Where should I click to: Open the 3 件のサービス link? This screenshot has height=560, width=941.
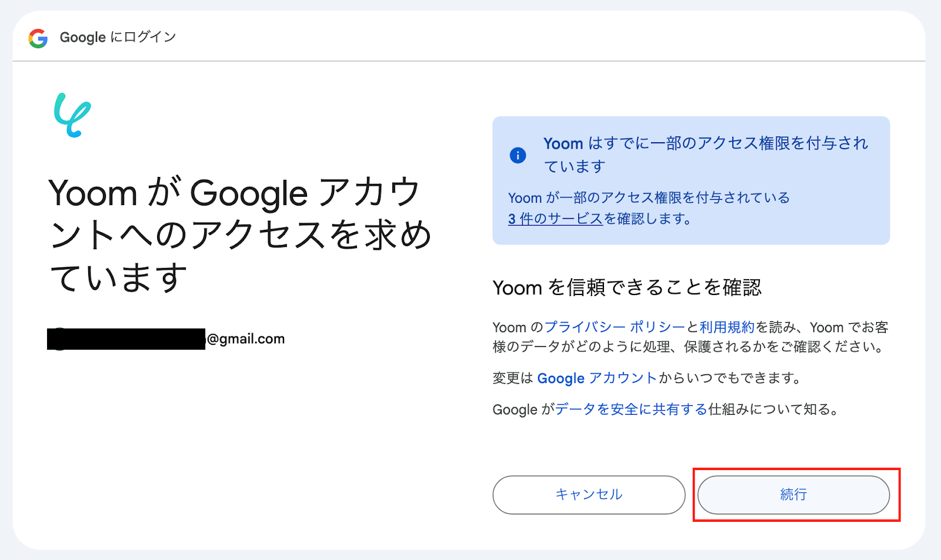click(555, 219)
